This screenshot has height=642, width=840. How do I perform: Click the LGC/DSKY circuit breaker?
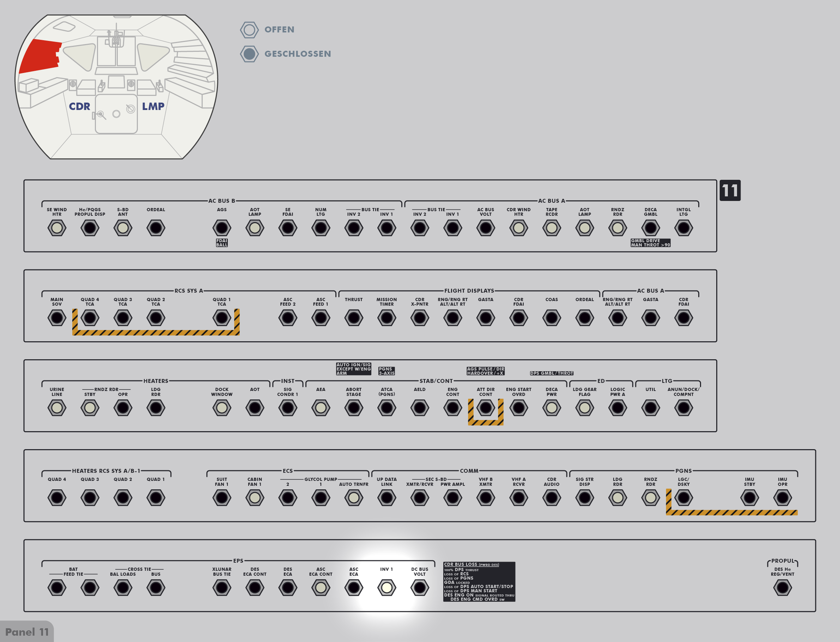pos(683,498)
